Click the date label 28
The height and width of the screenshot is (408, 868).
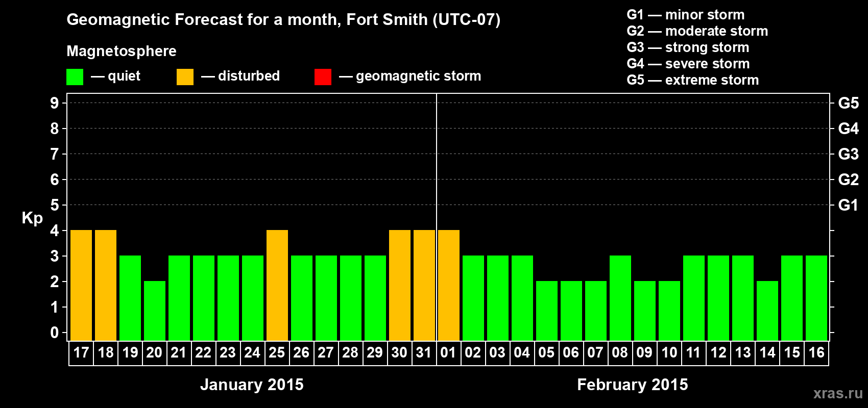(x=350, y=353)
